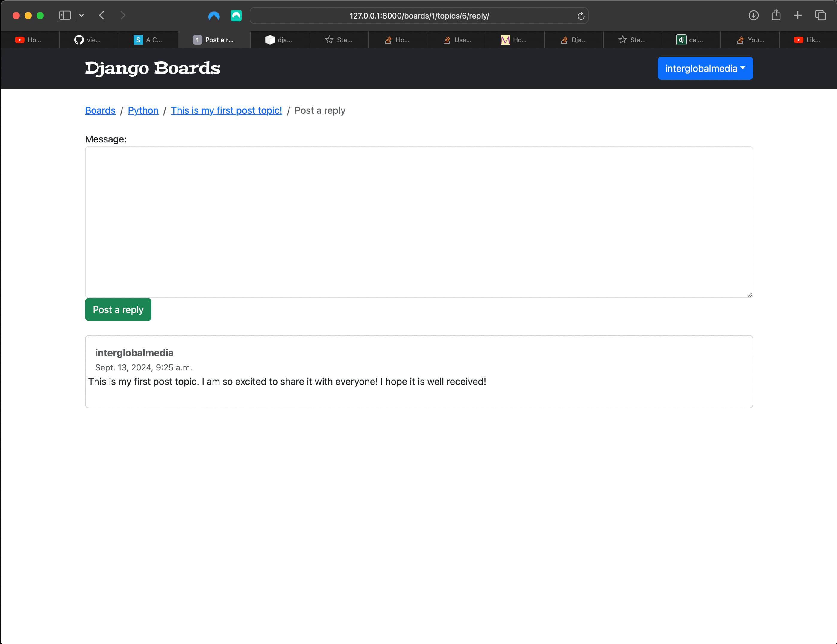Switch to the 'A C...' tab
The image size is (837, 644).
(x=148, y=40)
